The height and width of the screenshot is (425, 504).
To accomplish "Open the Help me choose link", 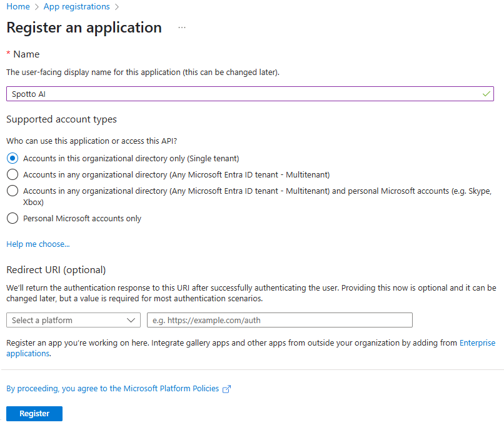I will (x=38, y=244).
